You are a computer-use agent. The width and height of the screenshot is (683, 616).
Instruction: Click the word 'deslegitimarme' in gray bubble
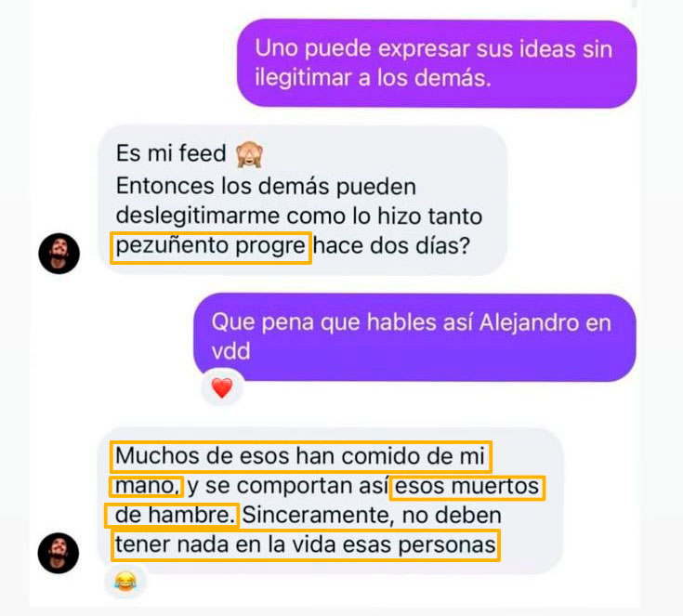pos(198,217)
